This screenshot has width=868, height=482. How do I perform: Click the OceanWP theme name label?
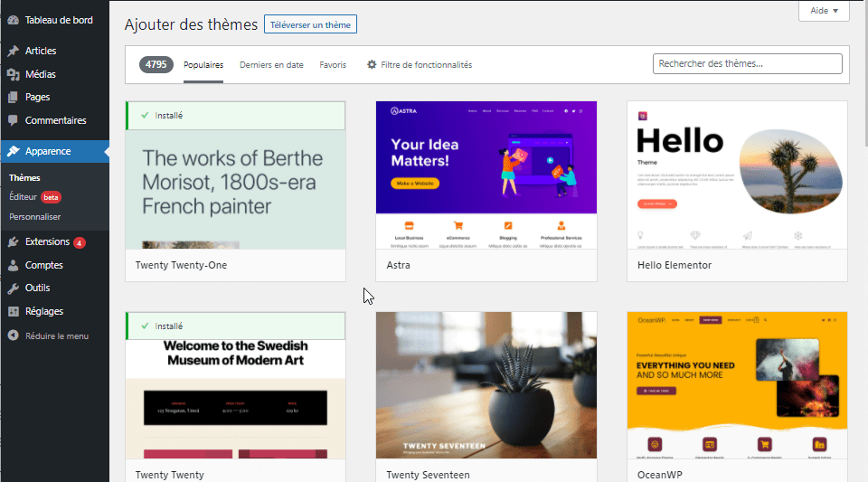[x=659, y=475]
